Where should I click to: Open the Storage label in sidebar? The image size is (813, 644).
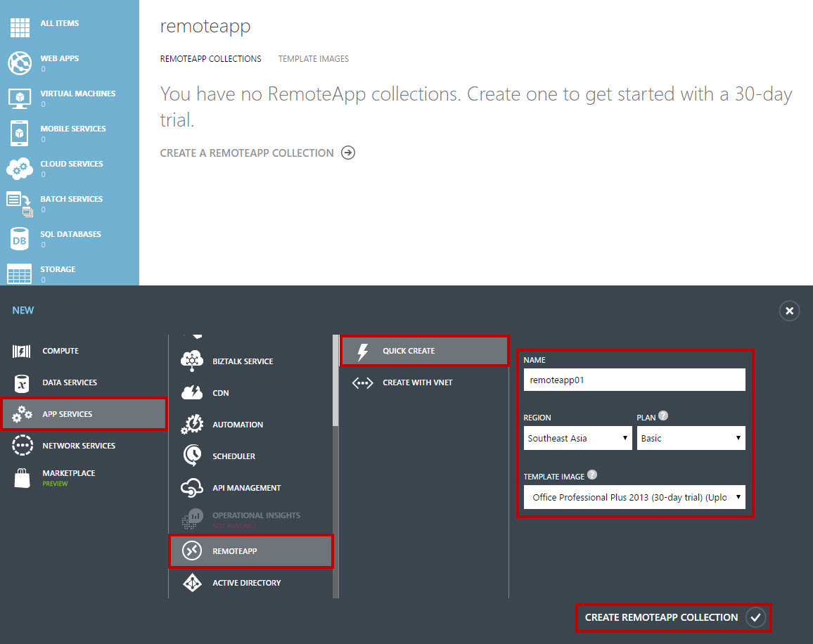[58, 270]
